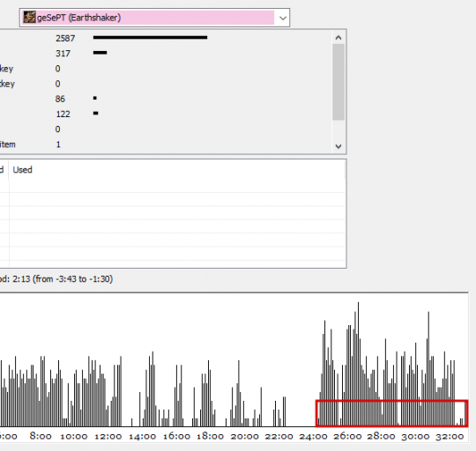This screenshot has width=476, height=451.
Task: Click the scroll down arrow in stats list
Action: pyautogui.click(x=338, y=146)
